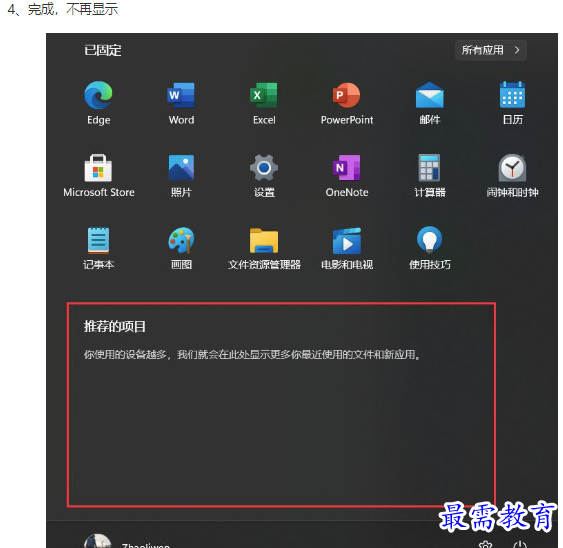Open the 日历 calendar app
This screenshot has height=548, width=563.
[512, 102]
